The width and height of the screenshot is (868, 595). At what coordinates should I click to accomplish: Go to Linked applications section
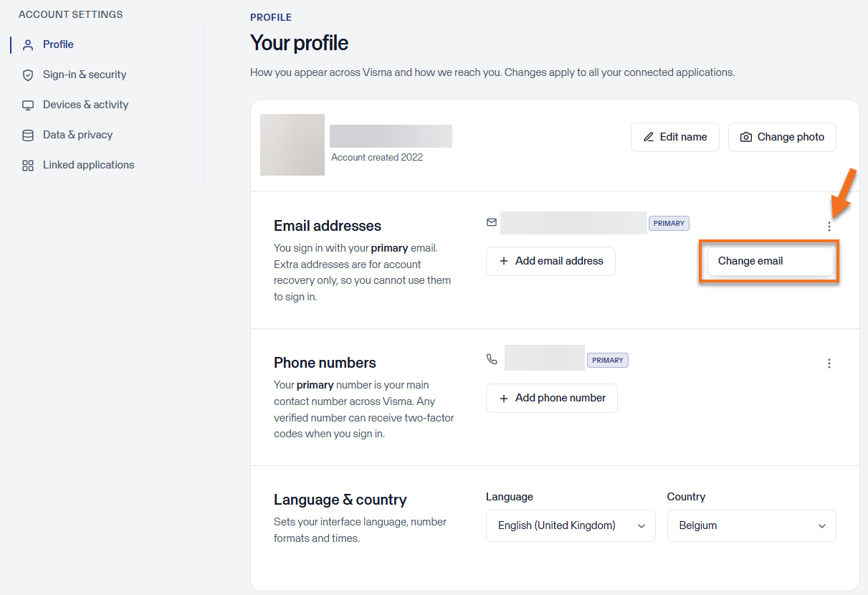click(x=88, y=165)
